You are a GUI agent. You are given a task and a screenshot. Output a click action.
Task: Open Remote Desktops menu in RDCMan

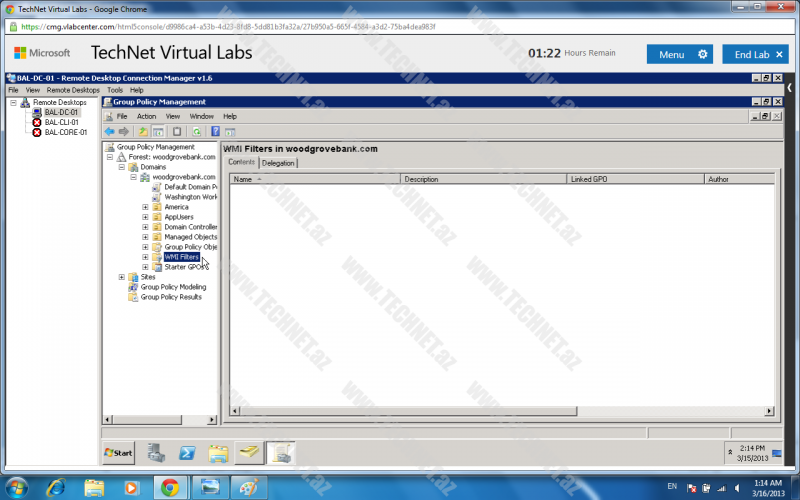pyautogui.click(x=73, y=90)
